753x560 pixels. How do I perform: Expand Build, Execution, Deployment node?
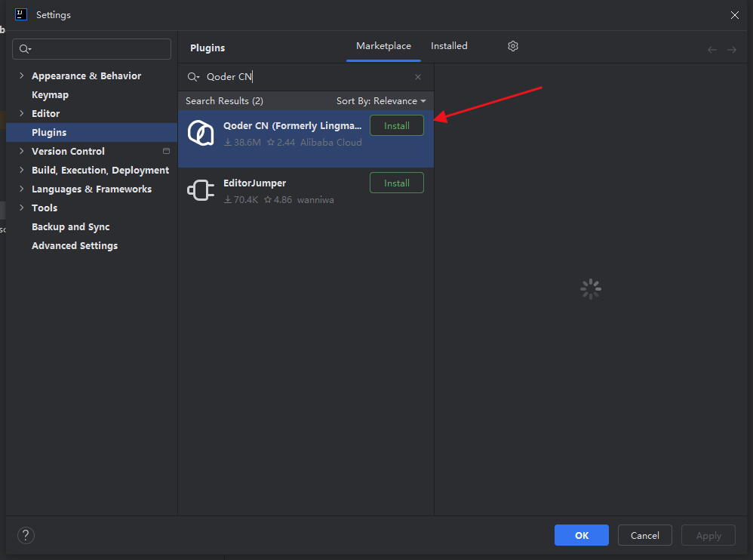22,170
